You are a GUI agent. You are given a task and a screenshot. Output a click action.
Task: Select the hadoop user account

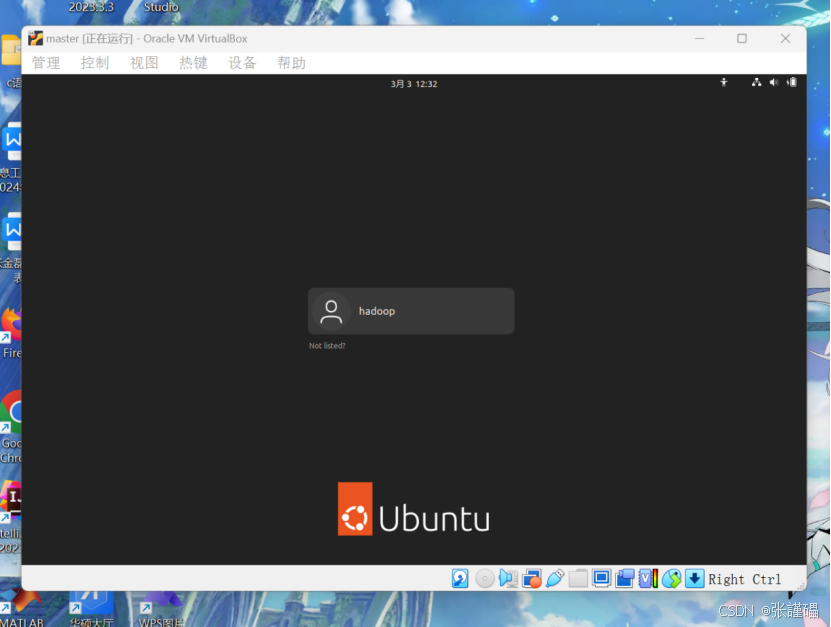click(x=411, y=311)
